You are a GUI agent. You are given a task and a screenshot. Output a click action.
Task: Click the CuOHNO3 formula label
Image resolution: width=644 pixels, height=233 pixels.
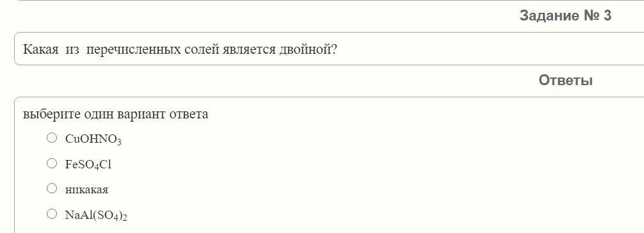click(93, 140)
